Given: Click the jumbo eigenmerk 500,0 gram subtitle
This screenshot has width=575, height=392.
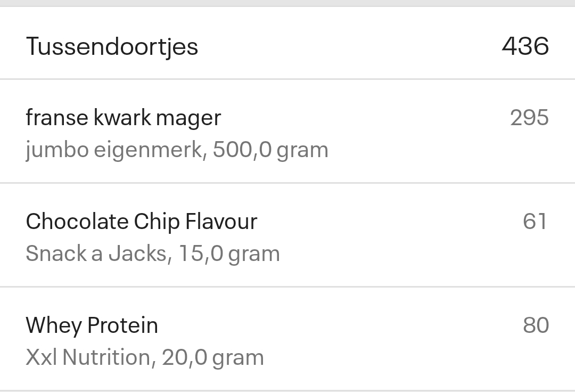Looking at the screenshot, I should (177, 149).
